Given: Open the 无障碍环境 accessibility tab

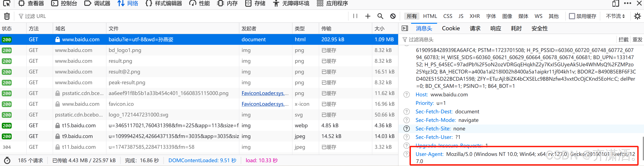Looking at the screenshot, I should coord(291,3).
